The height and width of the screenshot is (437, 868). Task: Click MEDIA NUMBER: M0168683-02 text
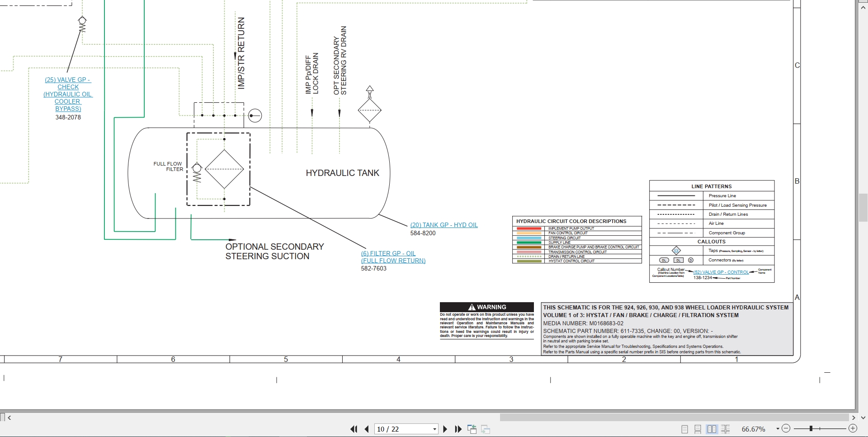click(x=583, y=323)
